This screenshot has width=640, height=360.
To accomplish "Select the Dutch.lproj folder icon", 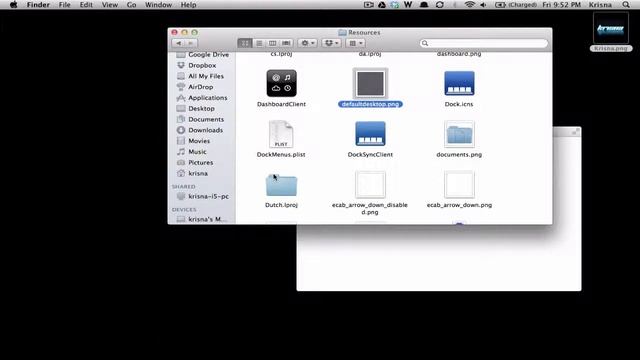I will (x=281, y=185).
